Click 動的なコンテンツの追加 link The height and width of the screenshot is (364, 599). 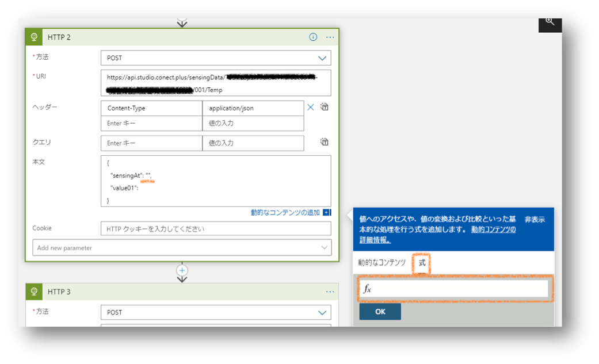tap(285, 212)
